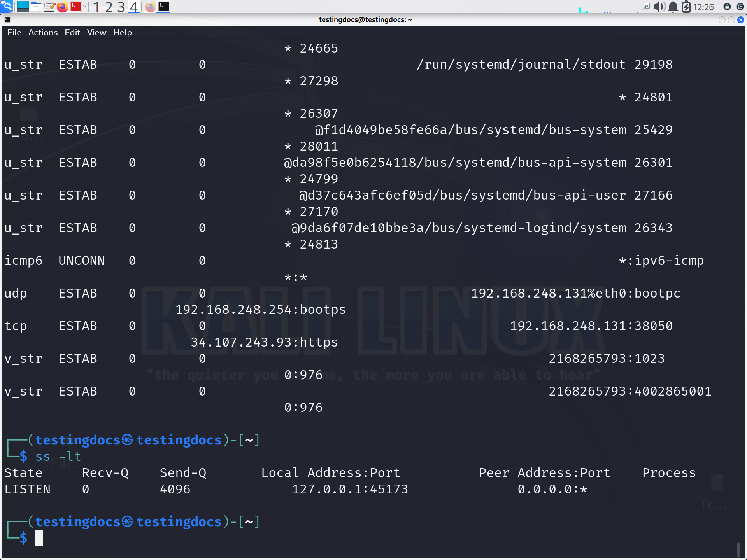Click the 'ss -lt' command text

(x=58, y=456)
